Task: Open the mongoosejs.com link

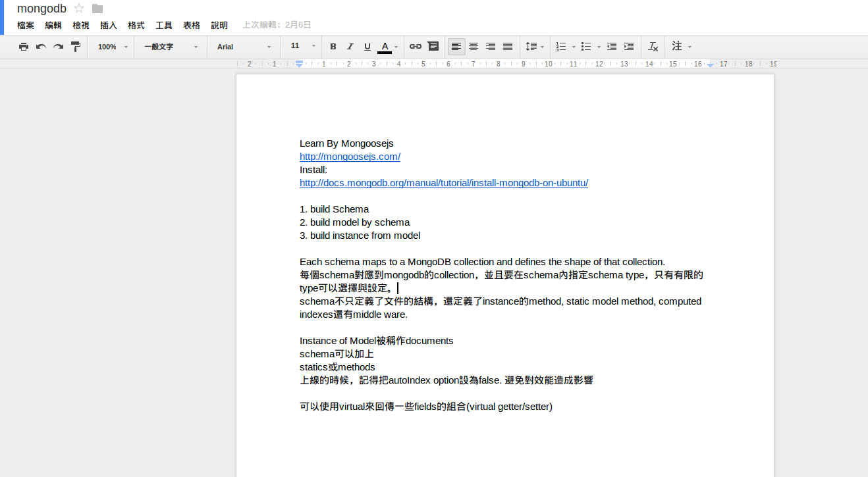Action: click(x=350, y=157)
